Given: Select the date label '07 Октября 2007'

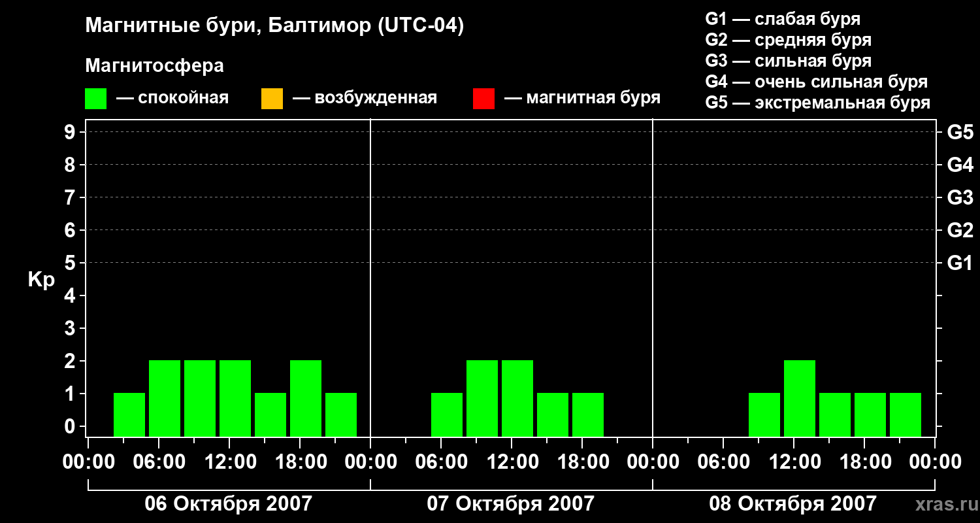Looking at the screenshot, I should pos(511,504).
